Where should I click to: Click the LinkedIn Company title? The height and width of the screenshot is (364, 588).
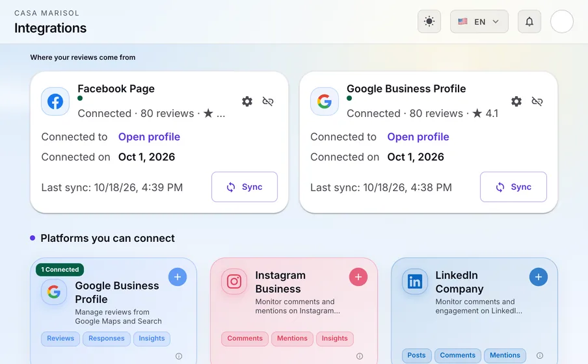tap(459, 282)
